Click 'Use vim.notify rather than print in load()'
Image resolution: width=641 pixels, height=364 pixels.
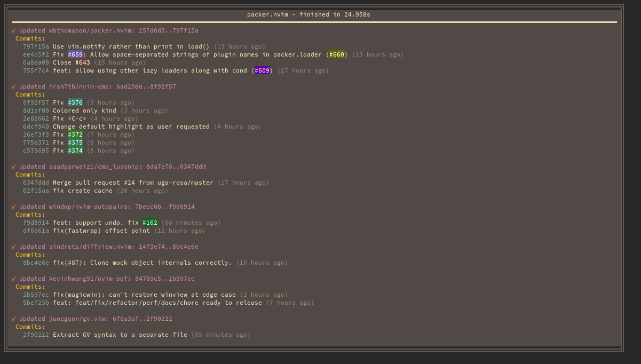tap(131, 46)
